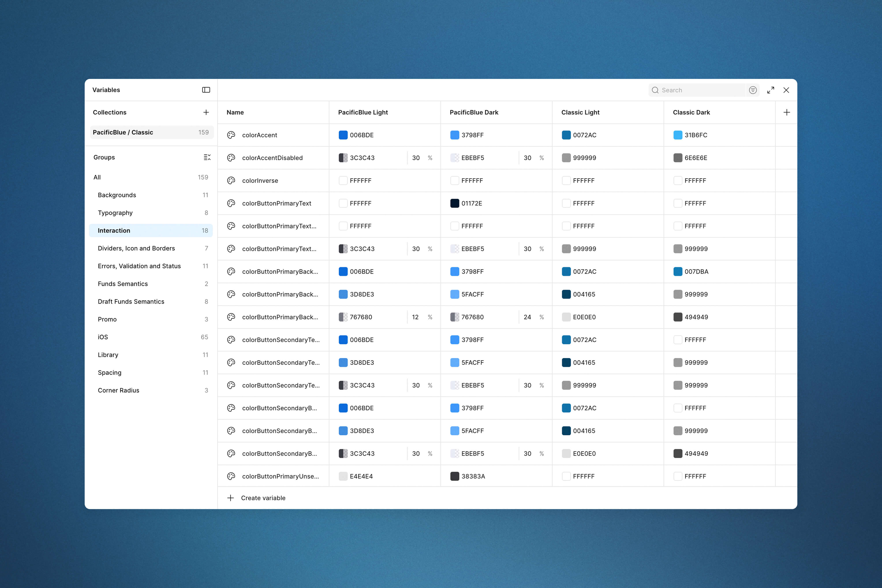Add a new collection with the plus icon
Screen dimensions: 882x588
tap(206, 112)
